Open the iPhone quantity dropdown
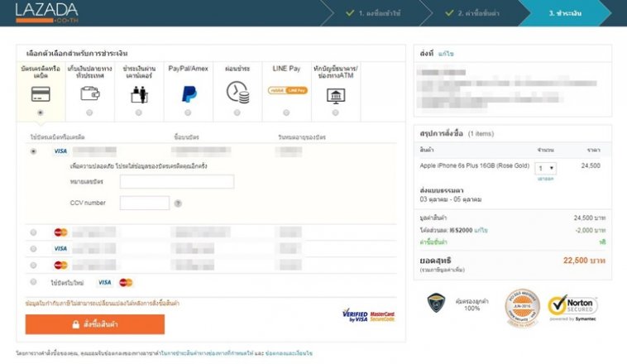627x364 pixels. 547,168
